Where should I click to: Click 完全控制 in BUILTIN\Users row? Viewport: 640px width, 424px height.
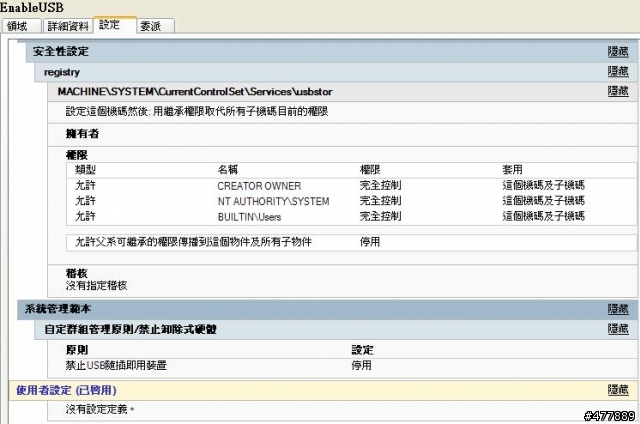380,217
